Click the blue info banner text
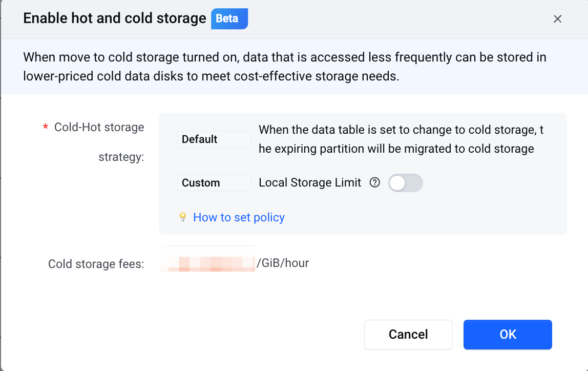Viewport: 588px width, 371px height. [x=285, y=67]
